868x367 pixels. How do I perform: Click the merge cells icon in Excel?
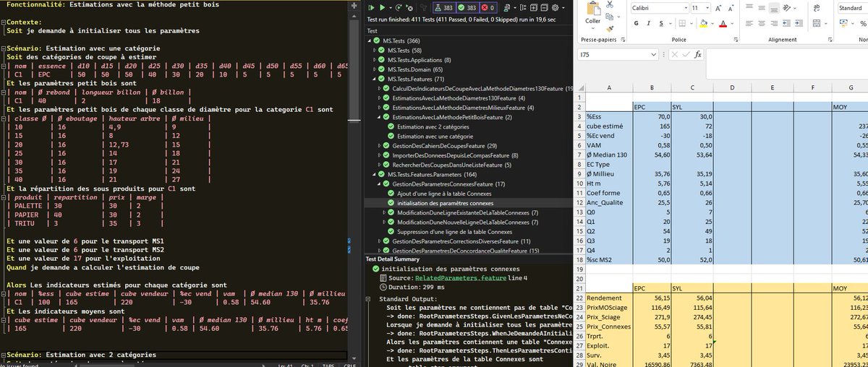pos(816,23)
